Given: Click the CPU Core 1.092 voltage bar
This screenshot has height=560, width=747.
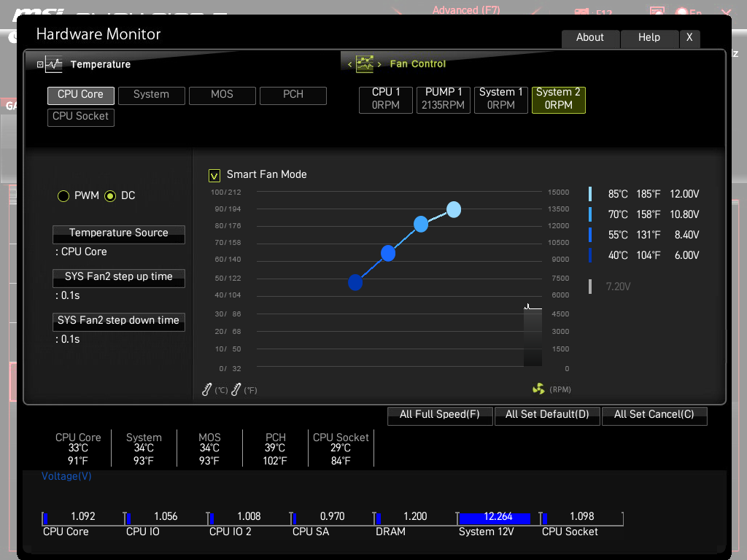Looking at the screenshot, I should coord(82,518).
